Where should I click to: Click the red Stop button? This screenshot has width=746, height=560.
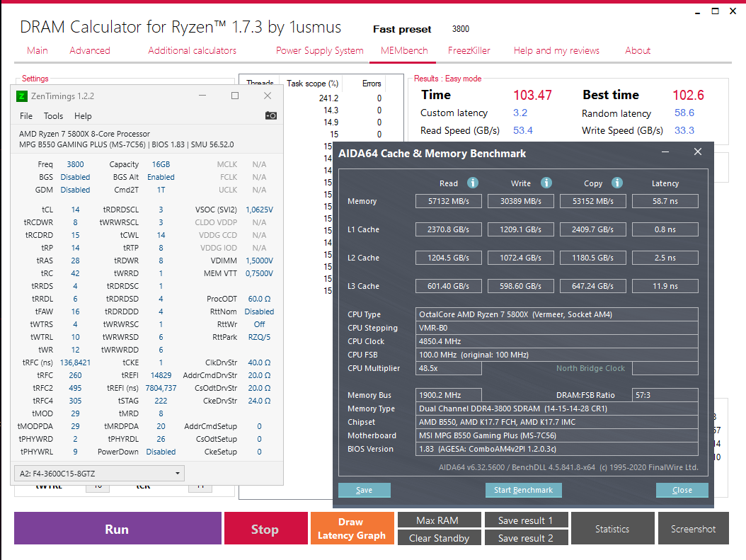click(x=266, y=529)
